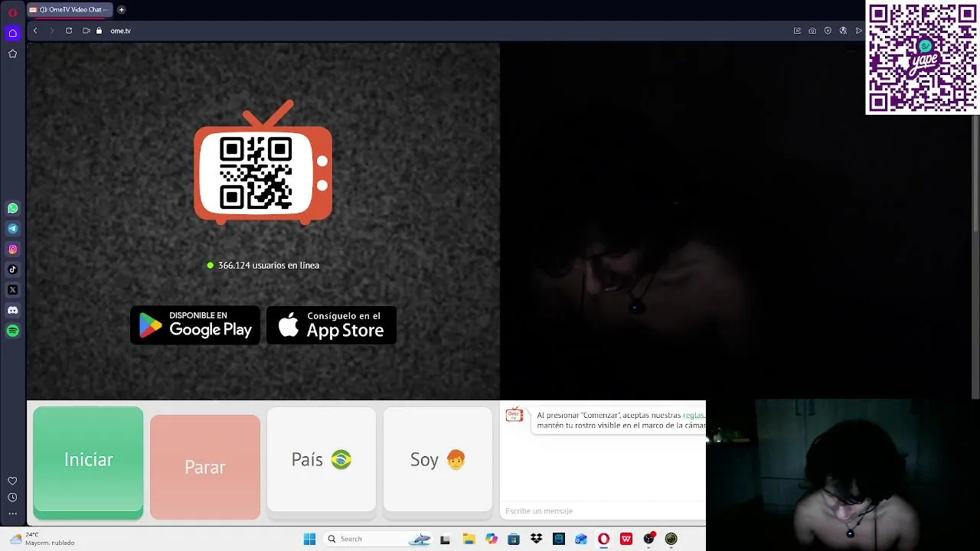Image resolution: width=980 pixels, height=551 pixels.
Task: Open history clock icon in sidebar
Action: (12, 497)
